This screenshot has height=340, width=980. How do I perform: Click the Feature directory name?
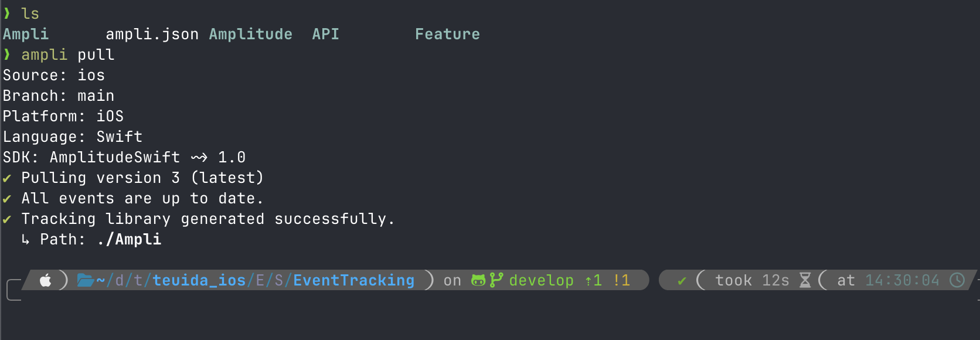coord(447,34)
